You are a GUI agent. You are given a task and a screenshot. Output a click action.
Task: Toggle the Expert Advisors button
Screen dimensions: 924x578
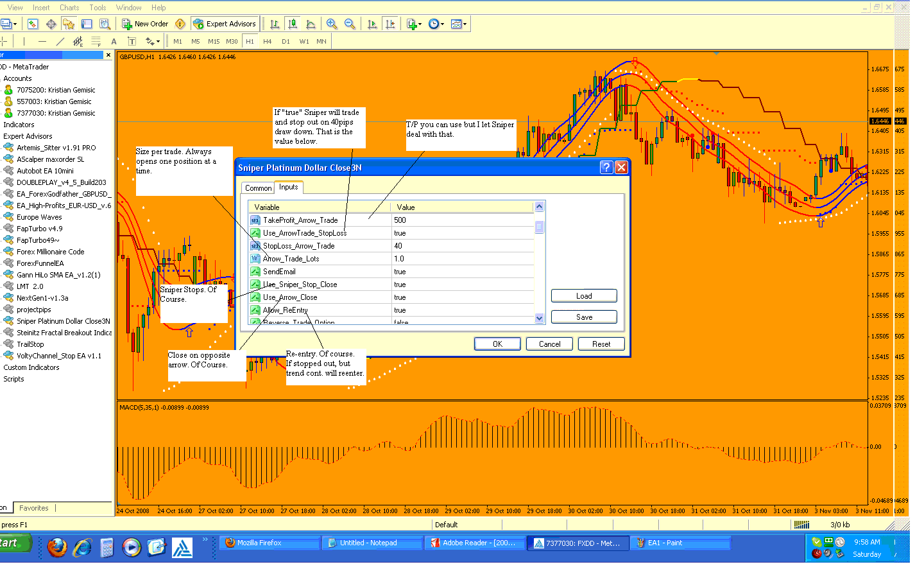(225, 24)
